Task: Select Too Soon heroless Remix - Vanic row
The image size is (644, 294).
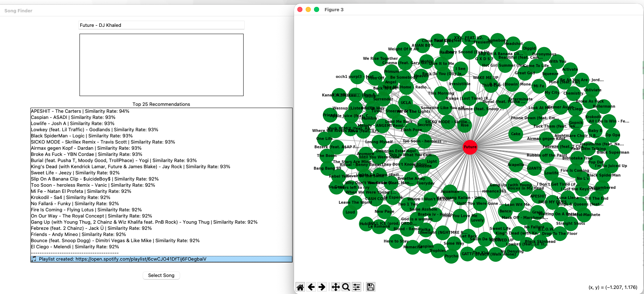Action: [x=162, y=185]
